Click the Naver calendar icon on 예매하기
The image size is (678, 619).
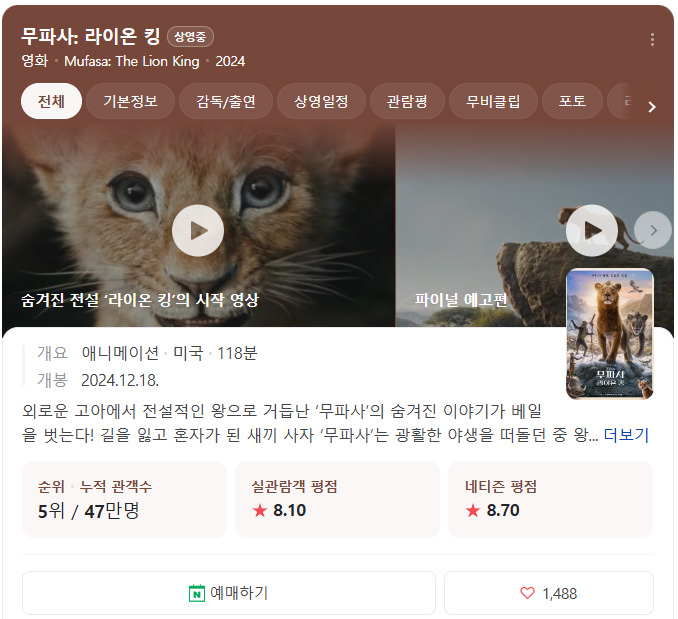tap(197, 593)
